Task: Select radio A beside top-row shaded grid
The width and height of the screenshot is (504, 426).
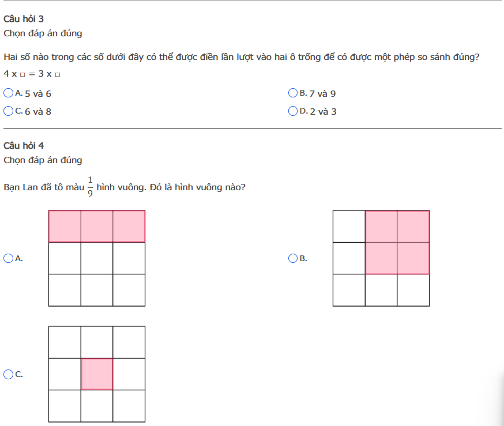Action: pyautogui.click(x=9, y=258)
